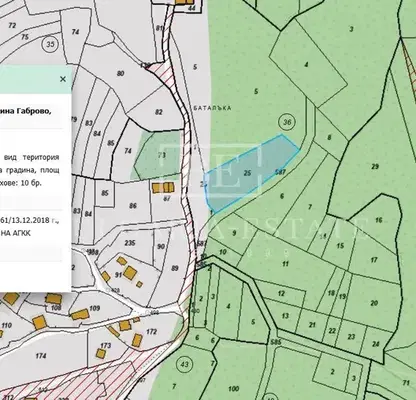Close the parcel info popup
Screen dimensions: 416x400
[x=63, y=79]
